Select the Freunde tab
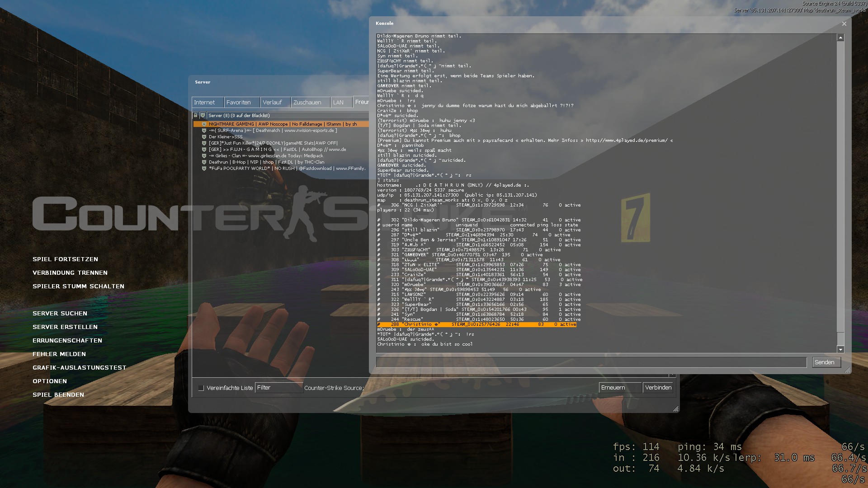The height and width of the screenshot is (488, 868). [361, 102]
